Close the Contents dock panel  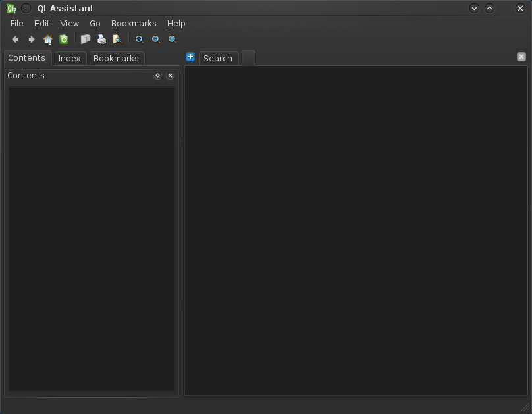171,76
